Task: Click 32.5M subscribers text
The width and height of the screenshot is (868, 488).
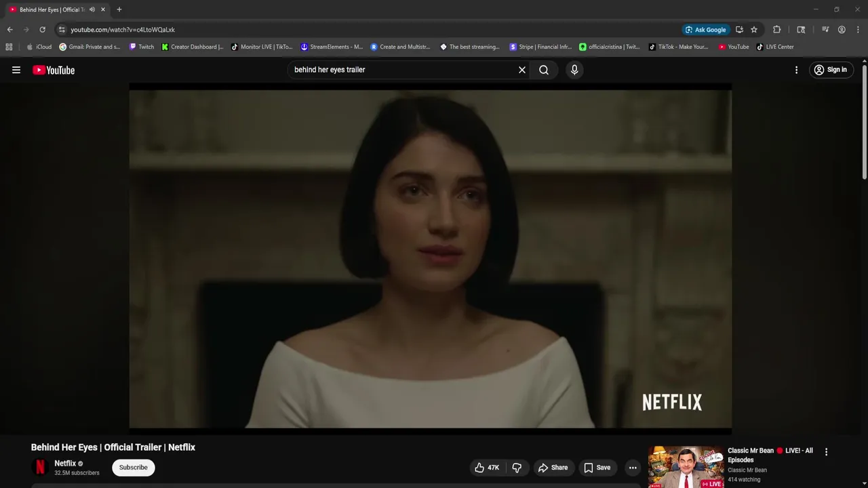Action: point(77,473)
